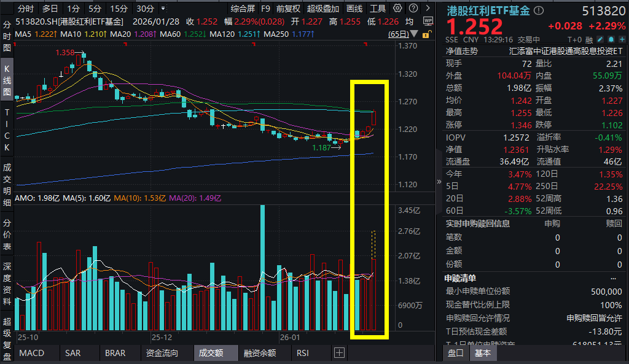Toggle the 均 average price line
629x364 pixels.
tap(408, 21)
